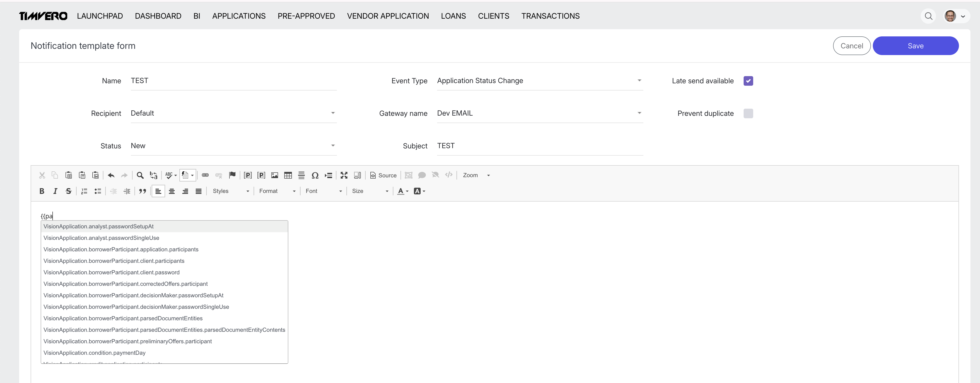The height and width of the screenshot is (383, 980).
Task: Maximize the editor with expand icon
Action: 344,175
